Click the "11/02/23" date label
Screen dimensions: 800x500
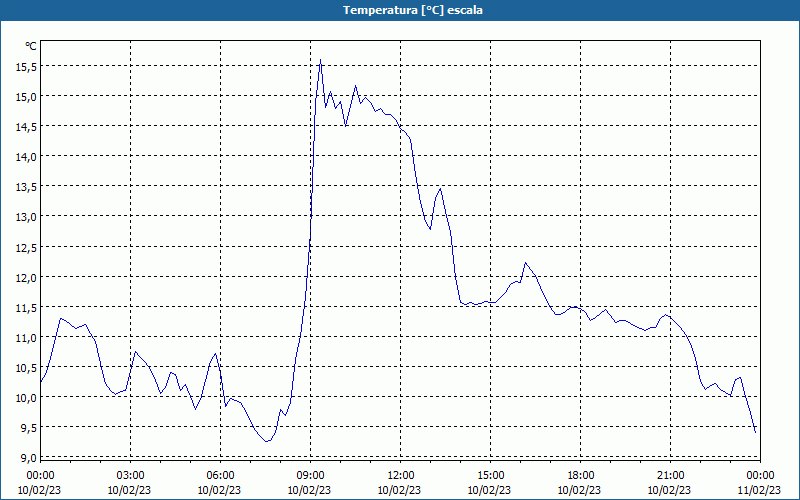760,490
